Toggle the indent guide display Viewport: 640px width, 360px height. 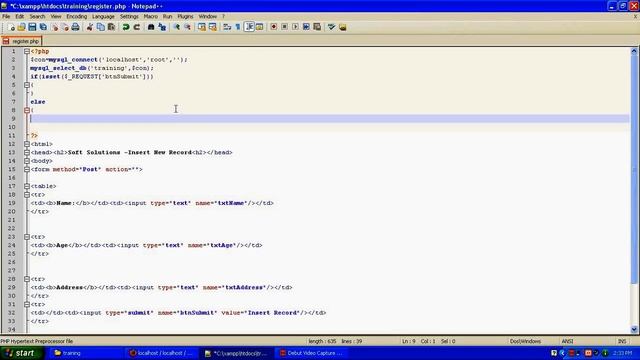[249, 27]
